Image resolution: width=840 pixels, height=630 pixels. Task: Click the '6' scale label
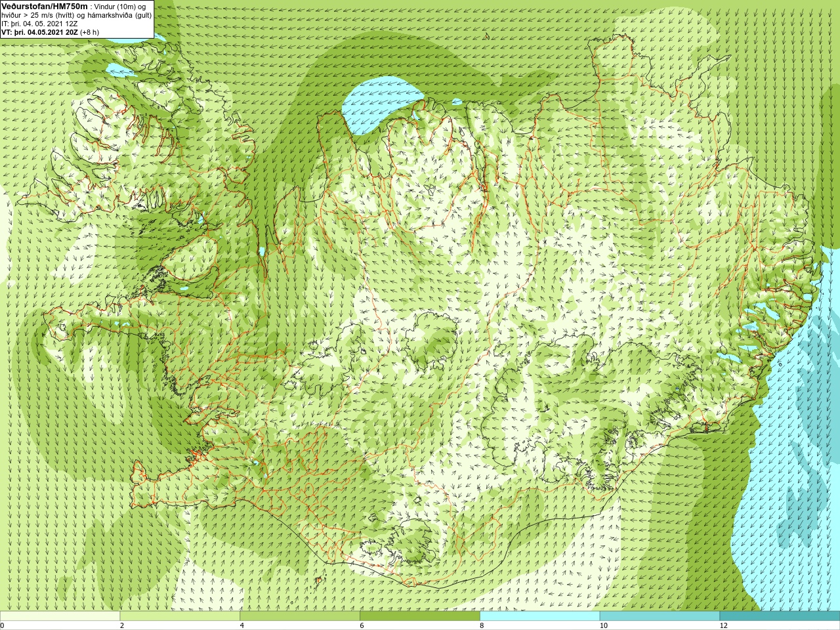[x=362, y=625]
